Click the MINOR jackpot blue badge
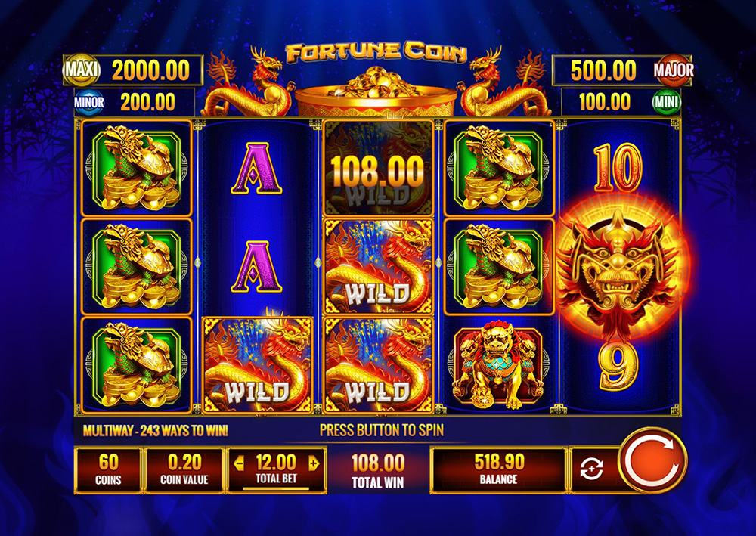This screenshot has height=536, width=756. 88,102
